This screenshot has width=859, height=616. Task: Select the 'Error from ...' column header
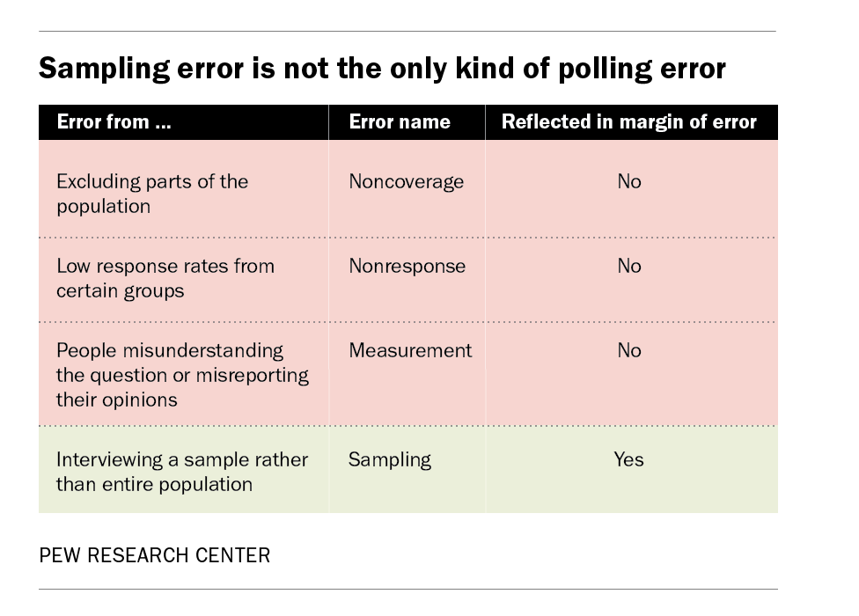[x=114, y=121]
